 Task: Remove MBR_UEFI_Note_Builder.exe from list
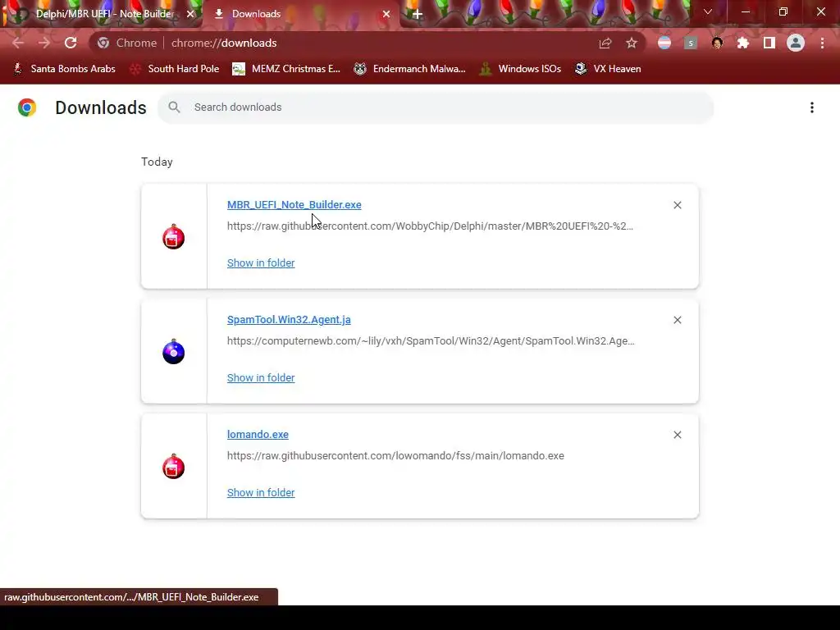point(678,205)
